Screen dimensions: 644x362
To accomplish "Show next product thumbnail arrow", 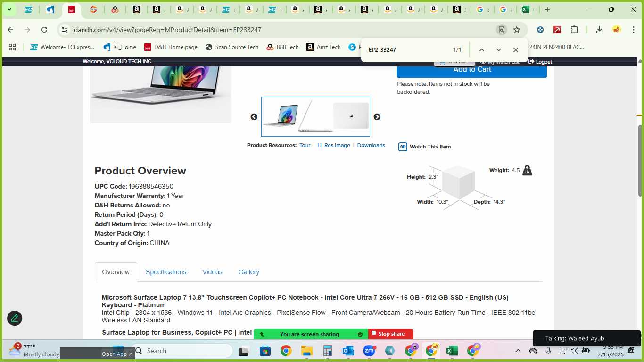I will [x=377, y=117].
